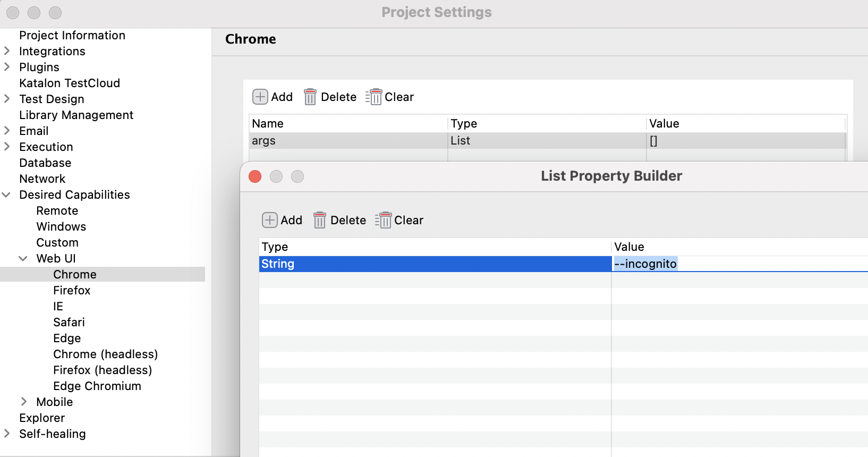Click the Delete trash icon in List Property Builder
Image resolution: width=868 pixels, height=457 pixels.
320,220
